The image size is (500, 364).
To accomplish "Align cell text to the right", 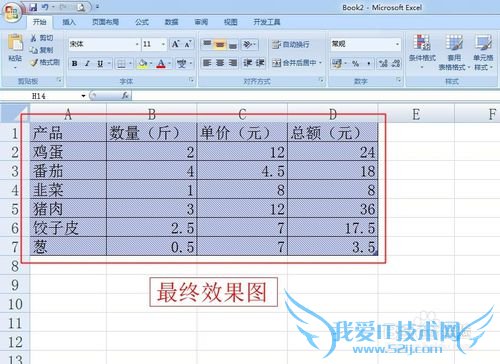I will click(233, 63).
